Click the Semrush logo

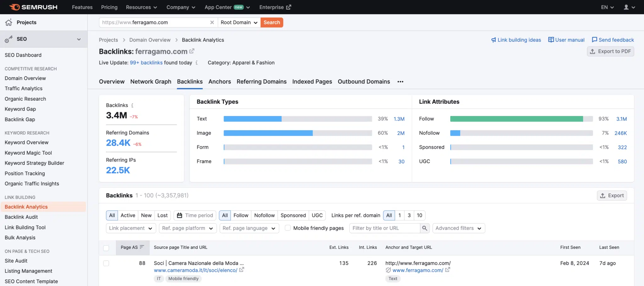pos(33,7)
